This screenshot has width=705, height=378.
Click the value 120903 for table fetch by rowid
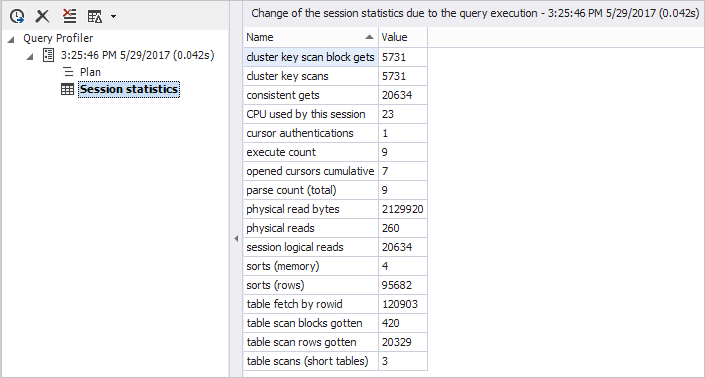click(x=400, y=304)
